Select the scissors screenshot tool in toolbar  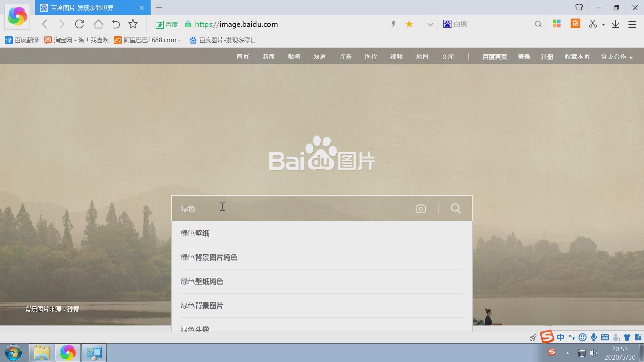click(593, 24)
